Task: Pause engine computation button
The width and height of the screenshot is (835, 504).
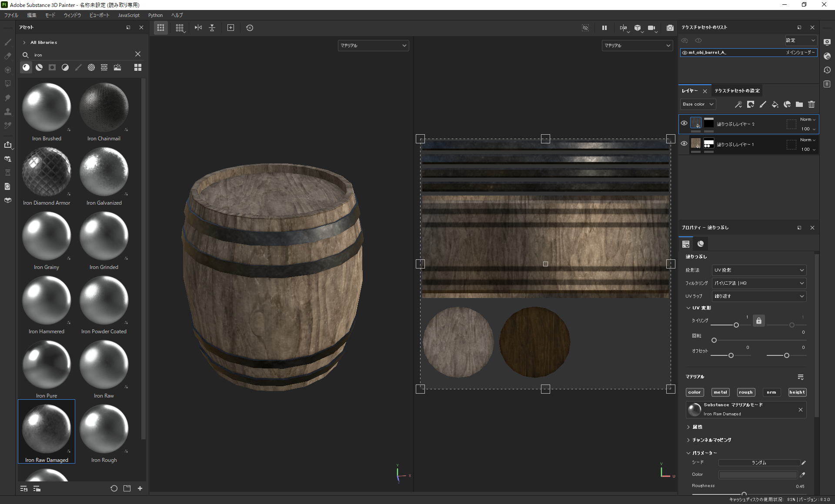Action: (605, 28)
